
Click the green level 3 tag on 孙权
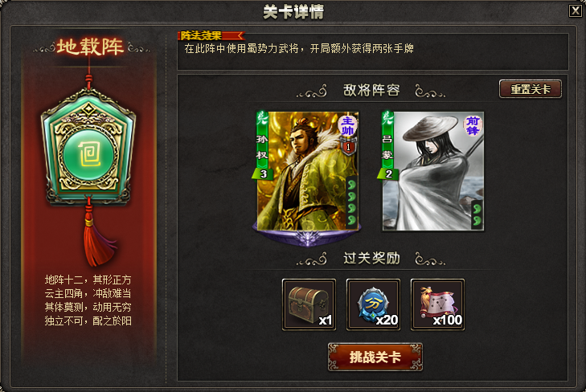click(x=263, y=174)
